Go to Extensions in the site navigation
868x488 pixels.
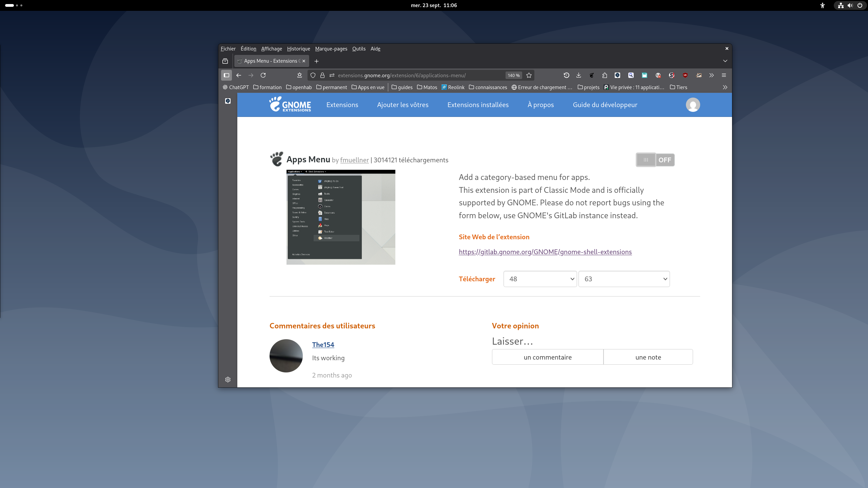tap(342, 105)
